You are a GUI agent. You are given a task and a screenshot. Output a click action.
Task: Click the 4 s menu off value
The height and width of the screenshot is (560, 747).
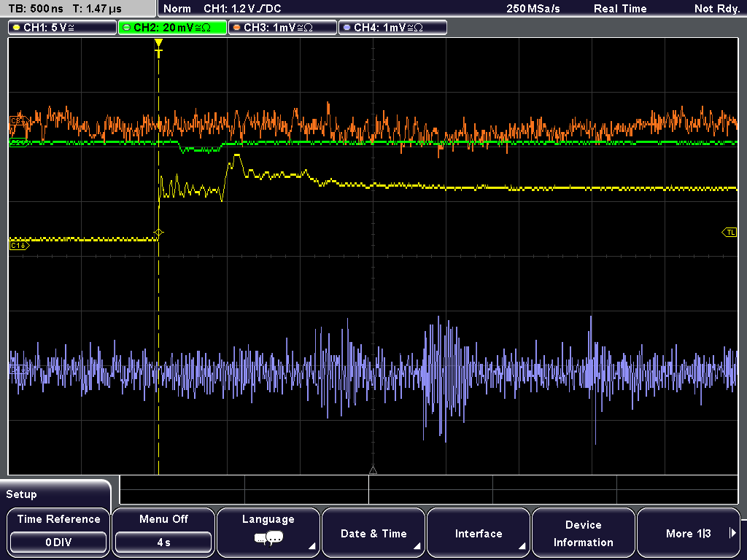point(163,542)
